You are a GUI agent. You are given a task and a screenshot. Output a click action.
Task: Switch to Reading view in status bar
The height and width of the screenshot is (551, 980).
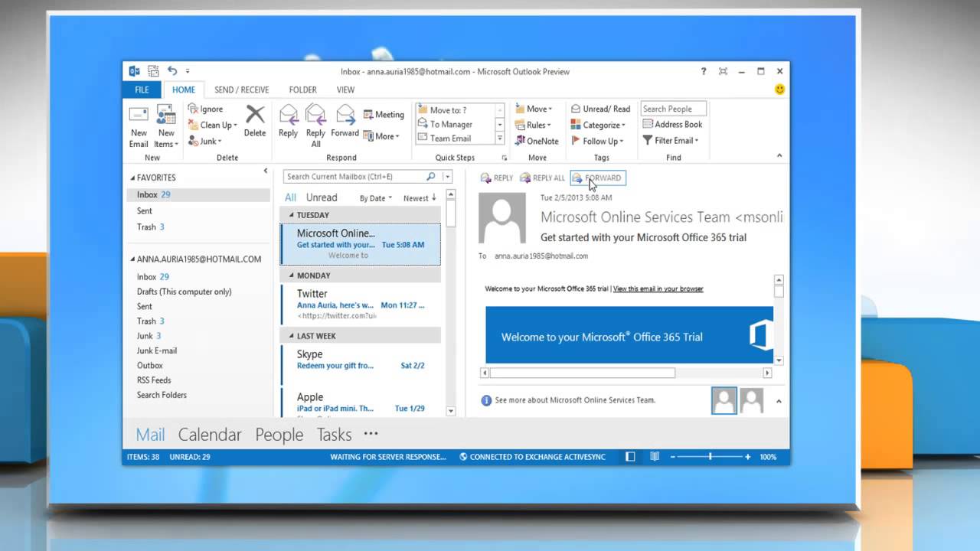tap(655, 457)
